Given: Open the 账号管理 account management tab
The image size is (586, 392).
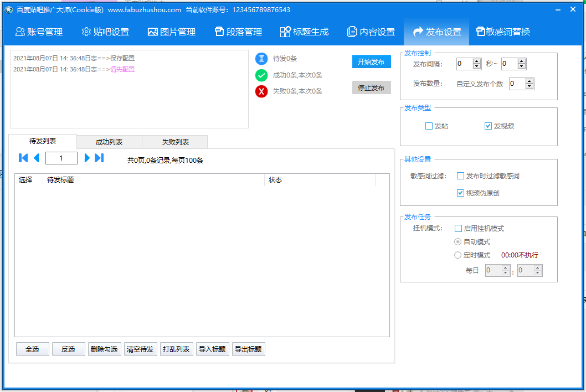Looking at the screenshot, I should tap(39, 32).
